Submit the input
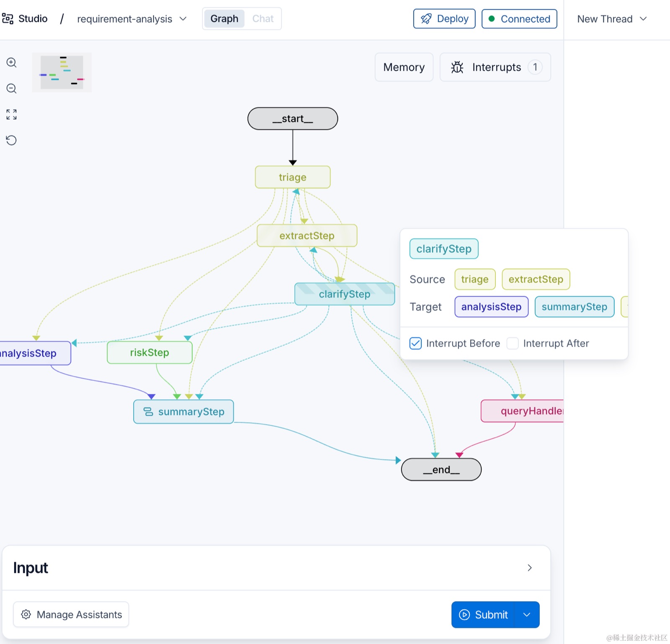Image resolution: width=670 pixels, height=644 pixels. pos(483,615)
